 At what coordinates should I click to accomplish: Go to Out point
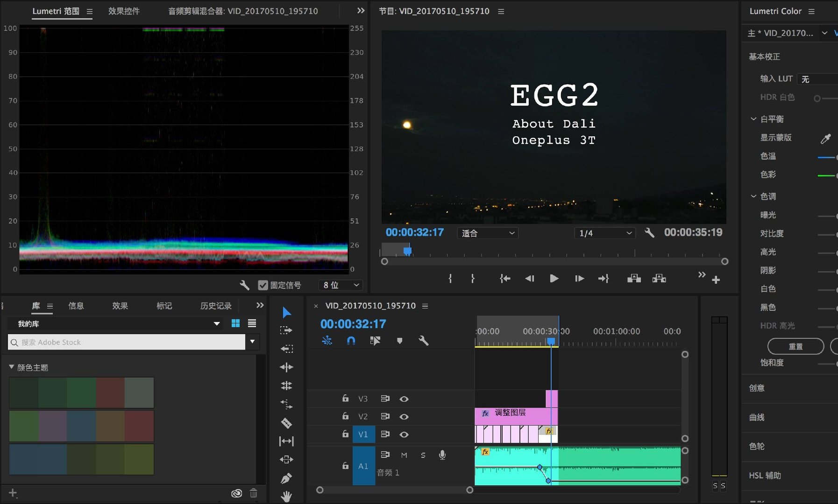coord(604,279)
